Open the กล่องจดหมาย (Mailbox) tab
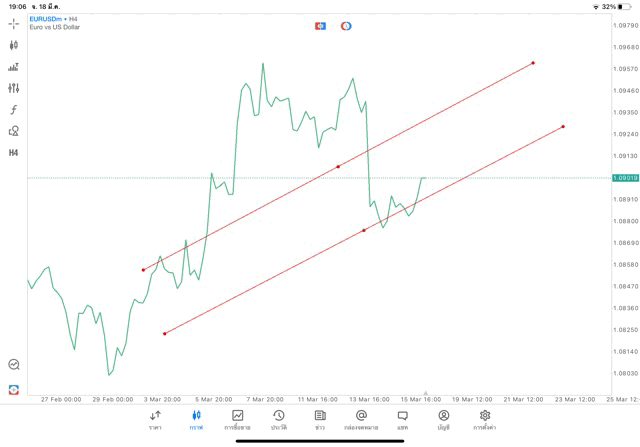Viewport: 640px width, 447px height. tap(361, 420)
